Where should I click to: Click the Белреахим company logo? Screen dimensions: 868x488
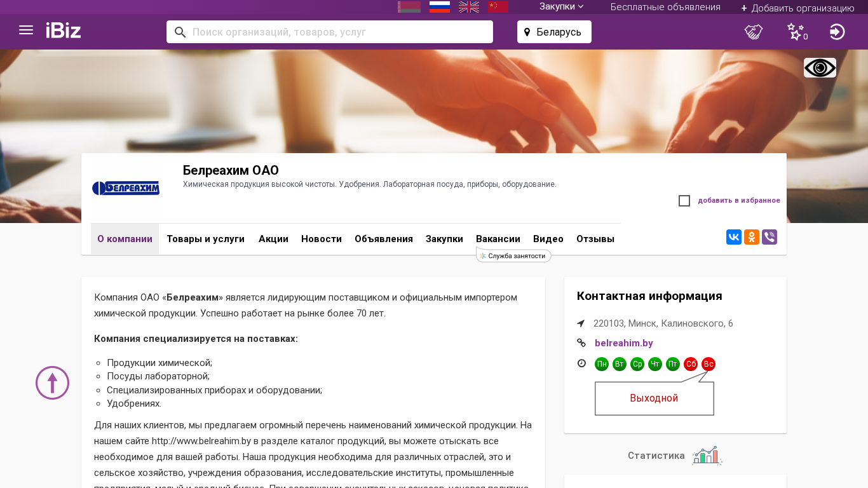pos(126,188)
